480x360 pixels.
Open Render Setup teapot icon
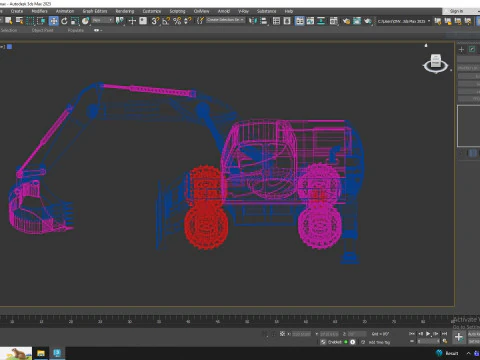346,21
